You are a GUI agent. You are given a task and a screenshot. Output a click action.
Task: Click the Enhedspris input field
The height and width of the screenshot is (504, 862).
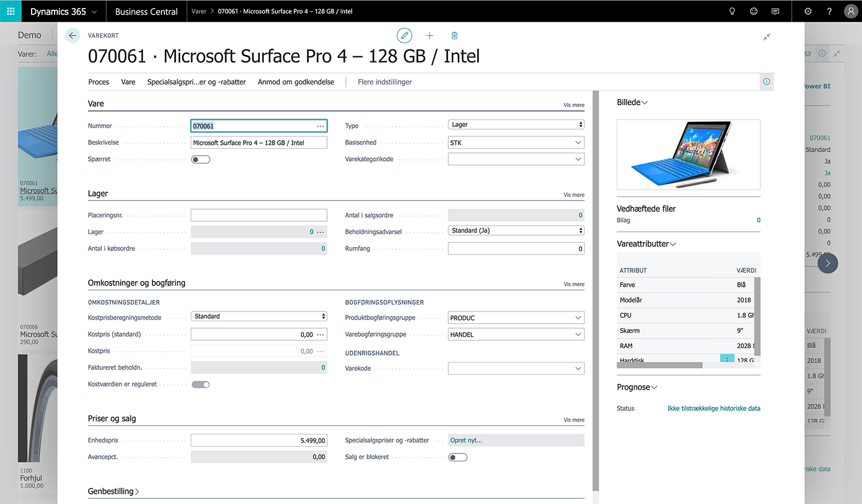259,441
